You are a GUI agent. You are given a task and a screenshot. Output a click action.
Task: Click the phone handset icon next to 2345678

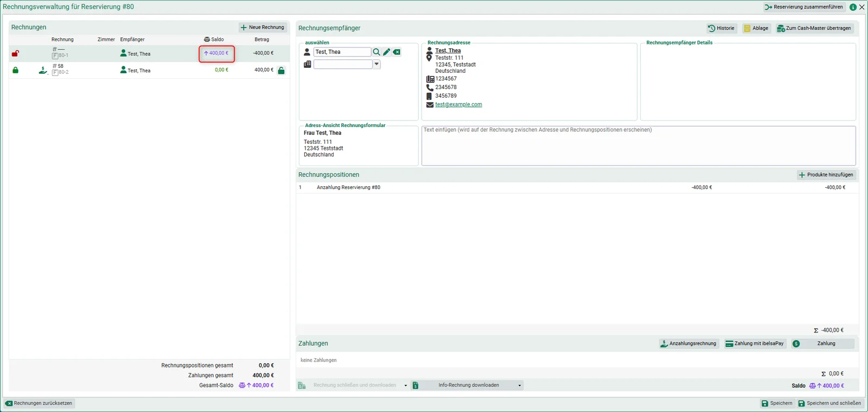coord(430,87)
